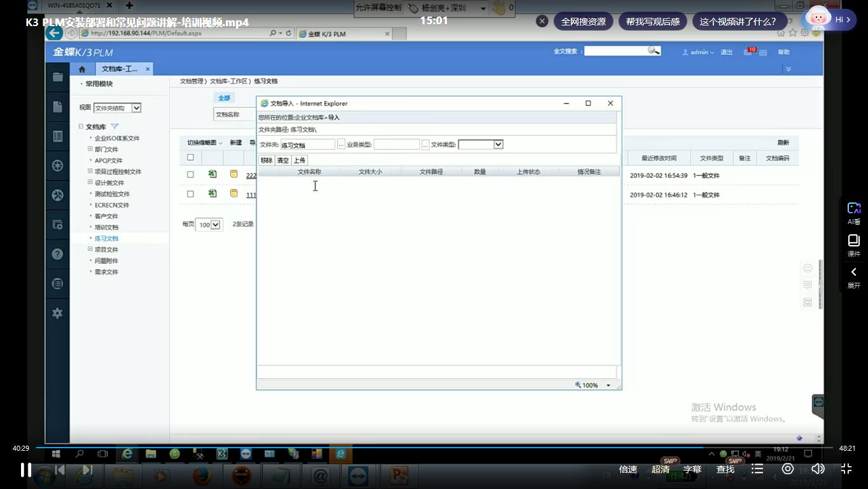Exit fullscreen using the shrink icon

846,469
